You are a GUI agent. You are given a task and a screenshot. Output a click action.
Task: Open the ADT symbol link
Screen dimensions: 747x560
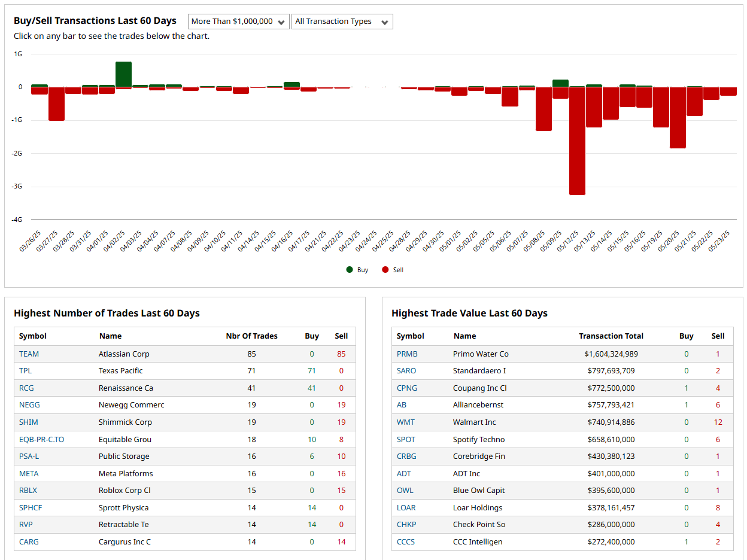[x=404, y=473]
